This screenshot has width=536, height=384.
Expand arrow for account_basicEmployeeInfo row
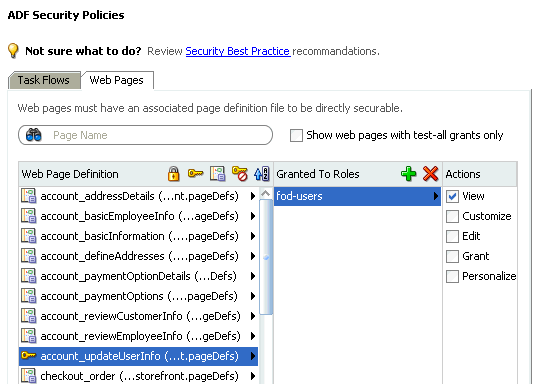(253, 216)
